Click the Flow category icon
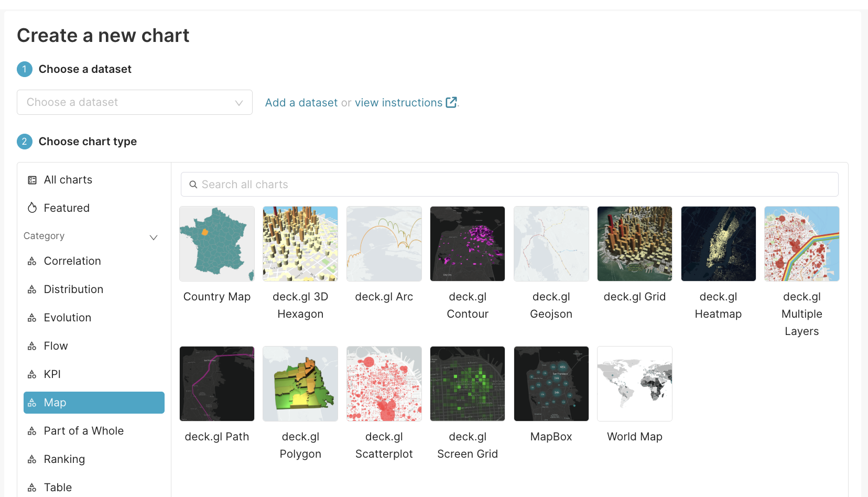868x497 pixels. point(32,346)
